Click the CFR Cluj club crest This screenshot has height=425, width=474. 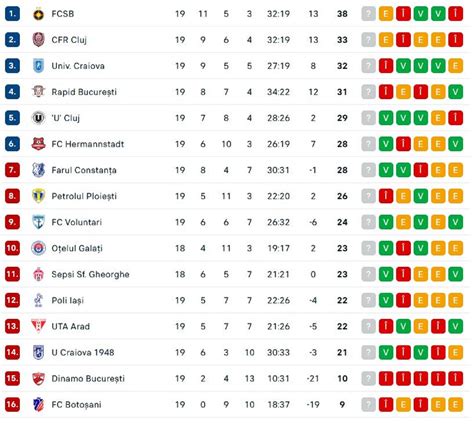tap(39, 40)
